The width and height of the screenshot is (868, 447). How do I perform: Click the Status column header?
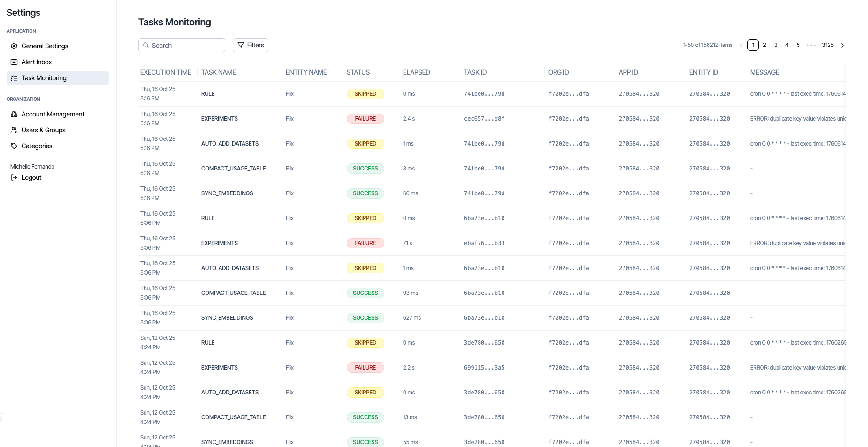tap(358, 72)
